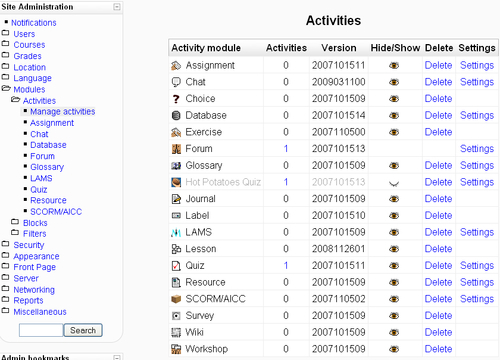The width and height of the screenshot is (500, 360).
Task: Click the Resource module icon in the table
Action: (x=176, y=283)
